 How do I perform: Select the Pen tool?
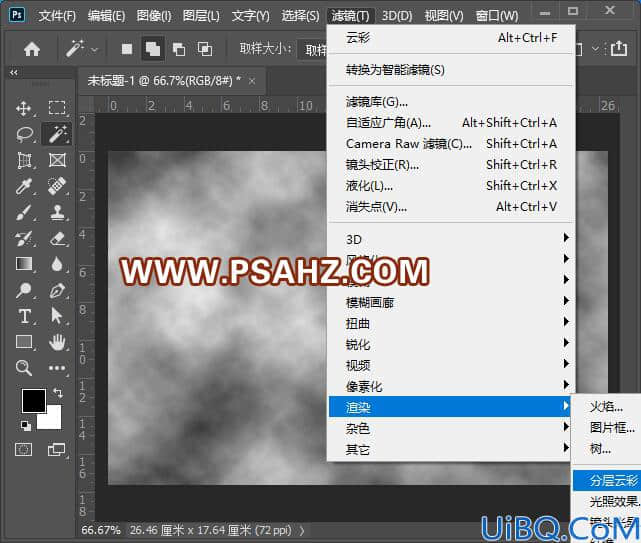click(58, 290)
